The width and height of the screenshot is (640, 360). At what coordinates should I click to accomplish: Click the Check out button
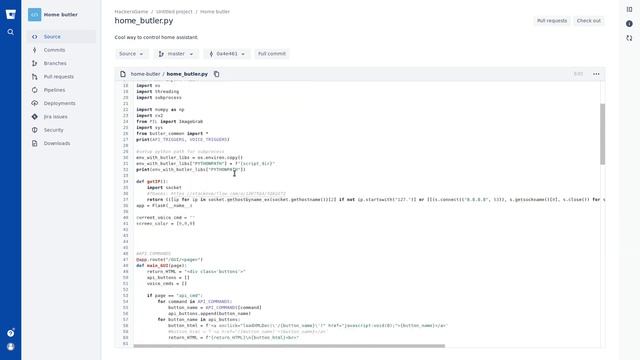click(x=589, y=21)
